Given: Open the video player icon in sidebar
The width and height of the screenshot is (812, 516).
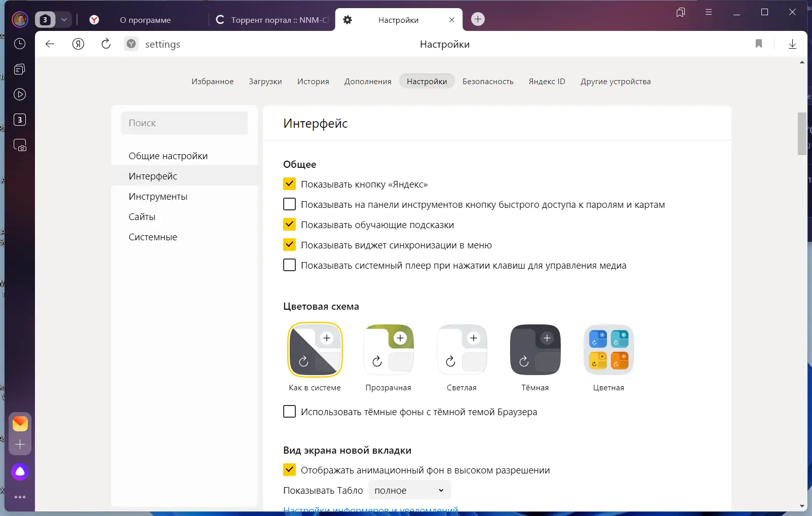Looking at the screenshot, I should coord(20,94).
